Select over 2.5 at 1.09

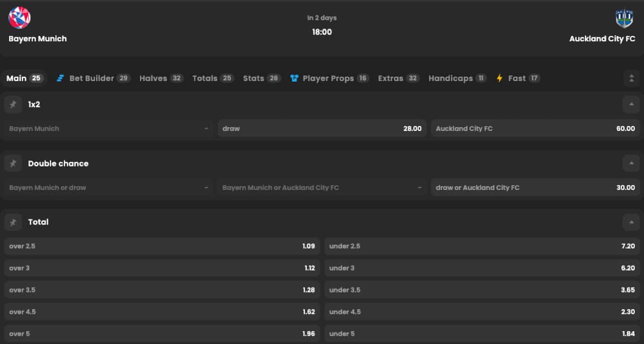pos(162,246)
